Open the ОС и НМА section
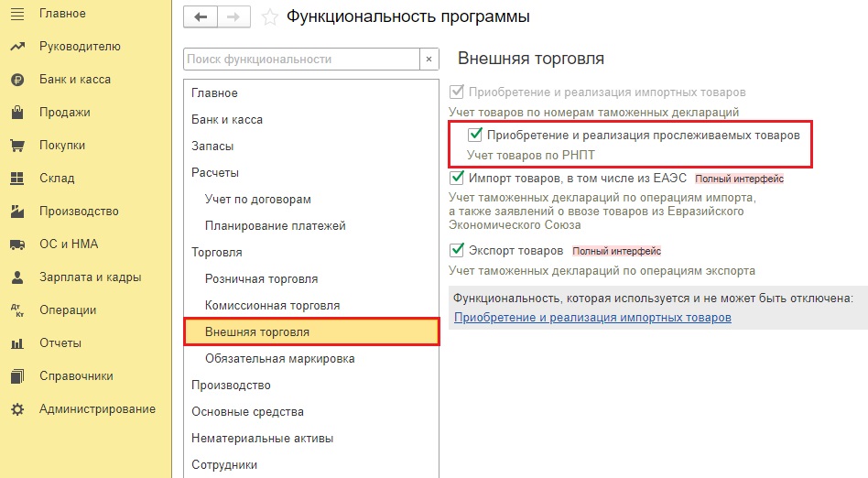This screenshot has width=868, height=478. 69,244
